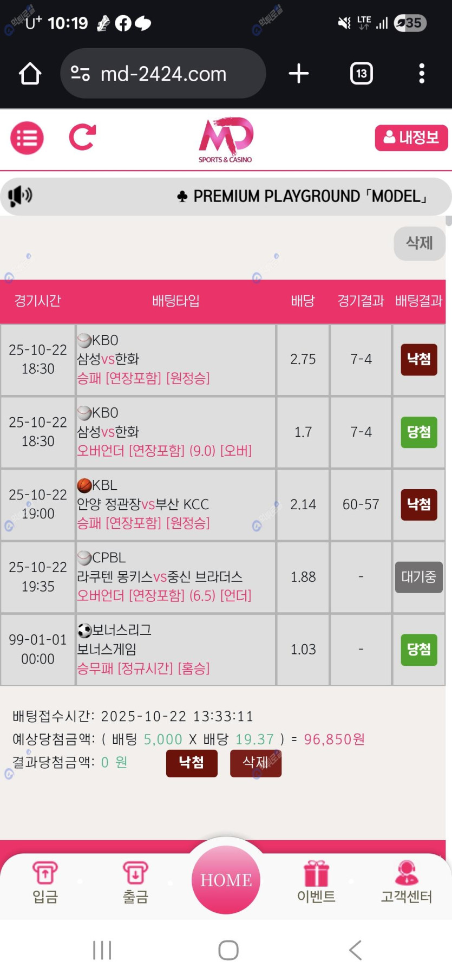This screenshot has height=980, width=452.
Task: Open the pink hamburger list menu
Action: (x=27, y=138)
